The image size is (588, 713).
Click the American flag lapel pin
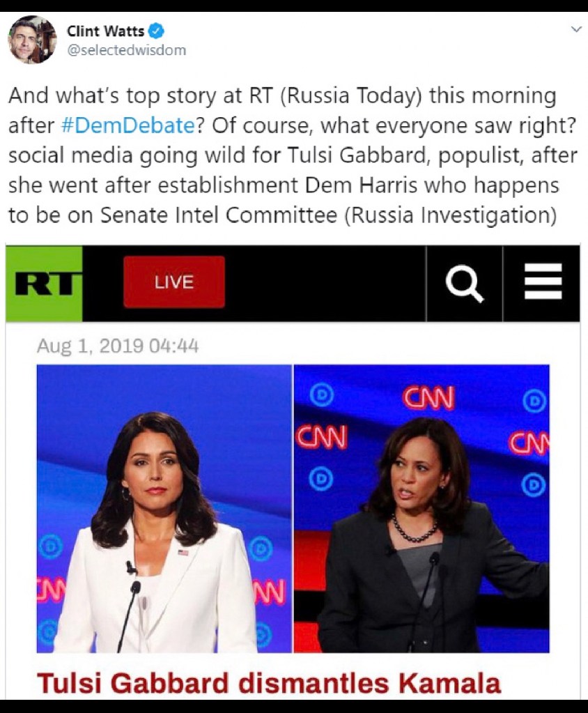point(183,553)
